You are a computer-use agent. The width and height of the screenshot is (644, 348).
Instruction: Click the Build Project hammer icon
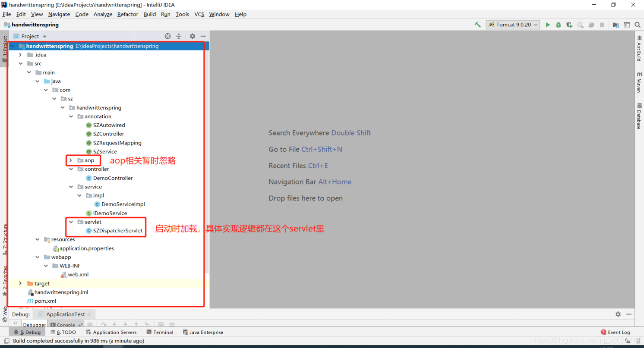point(478,25)
